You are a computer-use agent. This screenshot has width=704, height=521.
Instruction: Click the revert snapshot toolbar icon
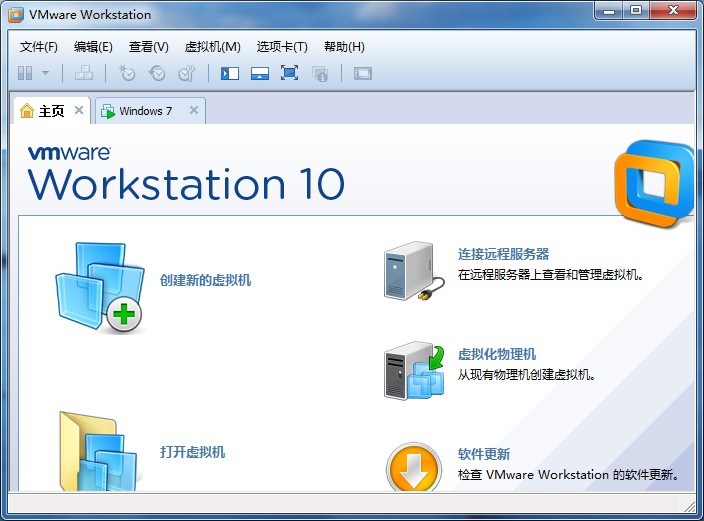tap(157, 73)
